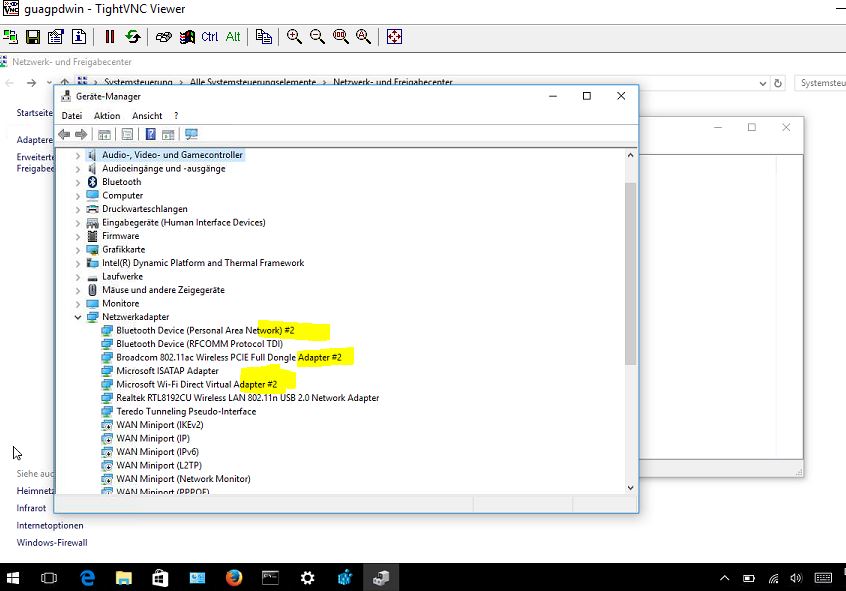Expand the Bluetooth device category
Image resolution: width=846 pixels, height=591 pixels.
[78, 182]
